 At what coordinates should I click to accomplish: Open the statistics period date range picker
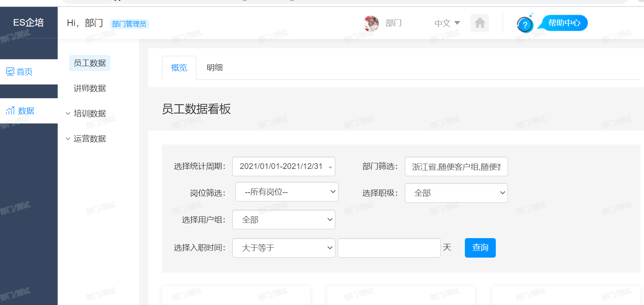[284, 166]
